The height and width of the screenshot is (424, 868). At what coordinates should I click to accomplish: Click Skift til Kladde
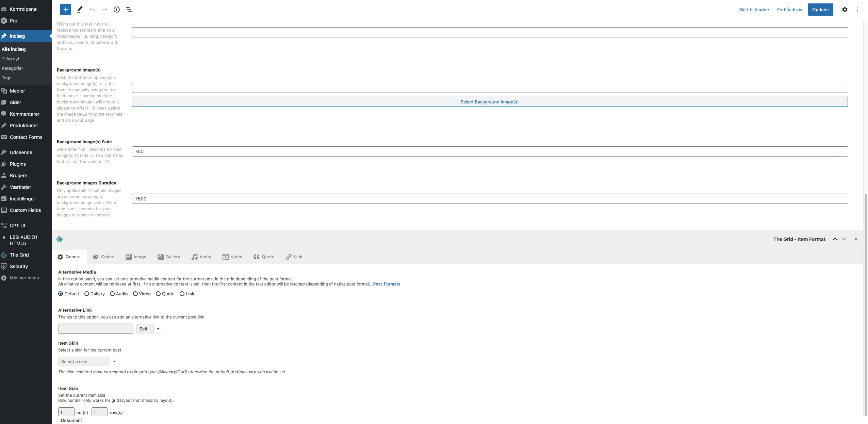tap(754, 10)
